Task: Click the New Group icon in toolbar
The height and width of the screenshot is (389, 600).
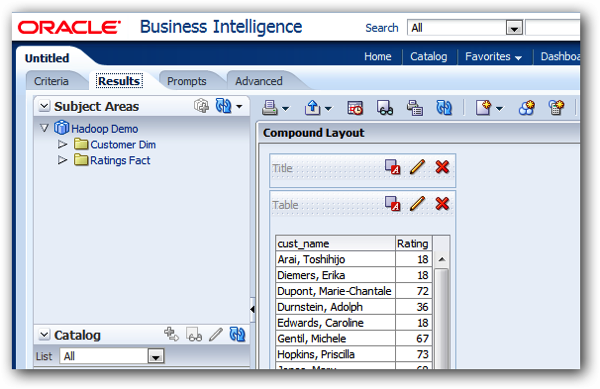Action: click(527, 108)
